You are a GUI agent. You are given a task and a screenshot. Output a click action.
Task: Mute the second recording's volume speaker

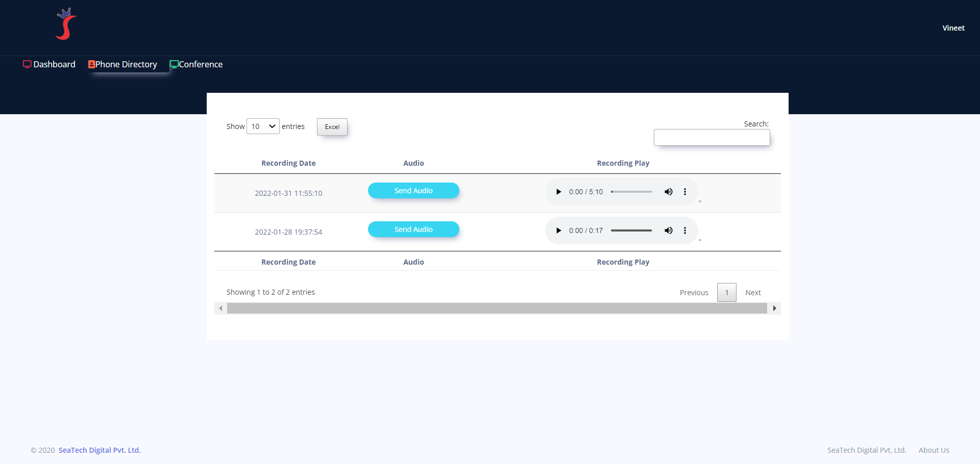(x=668, y=230)
